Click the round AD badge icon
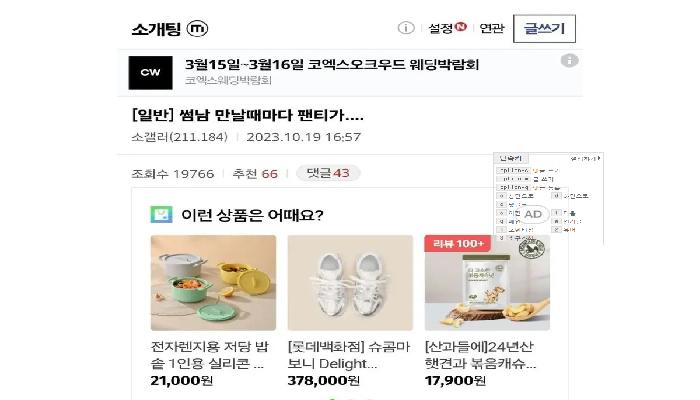700x400 pixels. click(x=533, y=215)
